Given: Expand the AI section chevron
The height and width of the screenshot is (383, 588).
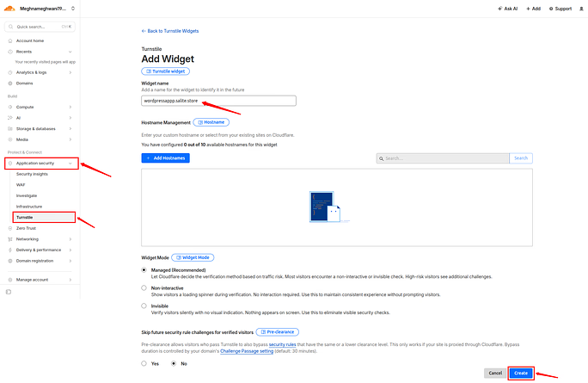Looking at the screenshot, I should pos(70,118).
